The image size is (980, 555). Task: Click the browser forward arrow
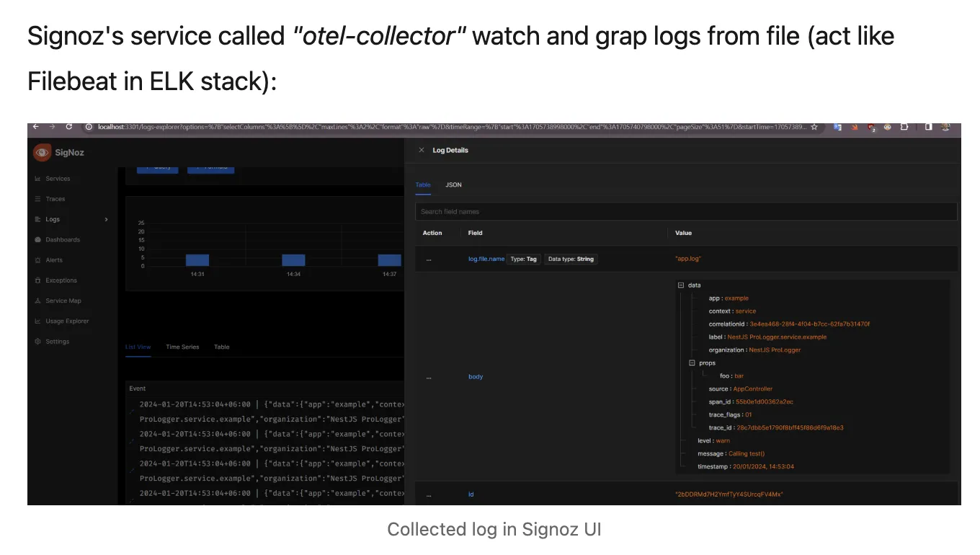point(52,127)
